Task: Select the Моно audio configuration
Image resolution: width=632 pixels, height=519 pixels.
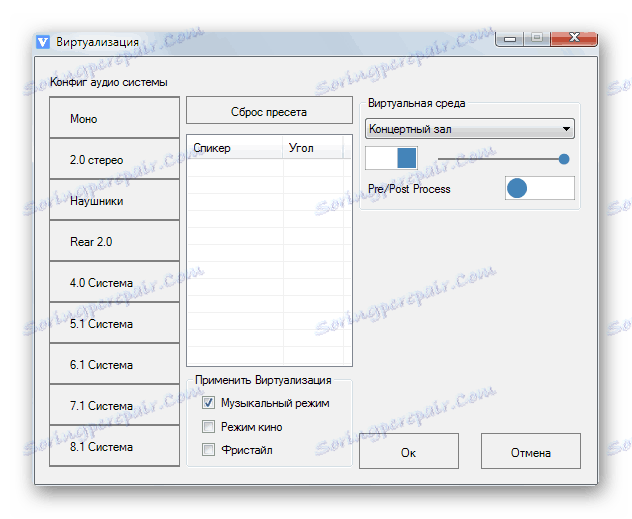Action: pos(114,117)
